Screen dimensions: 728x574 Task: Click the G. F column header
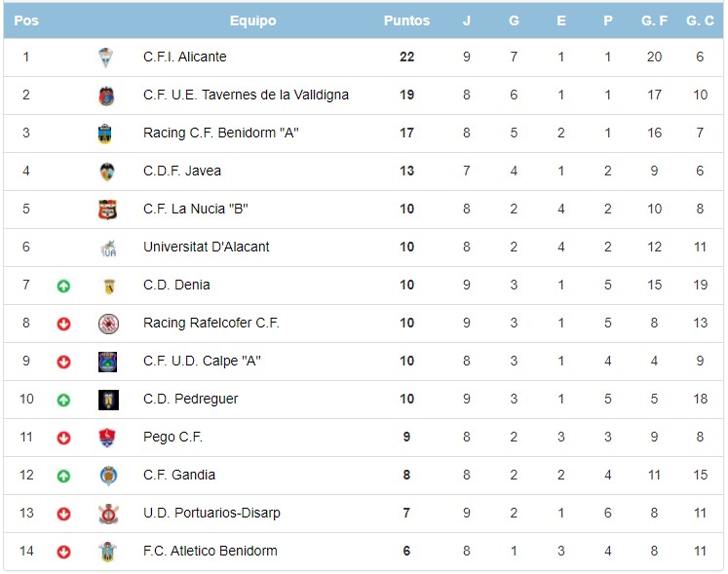click(654, 20)
